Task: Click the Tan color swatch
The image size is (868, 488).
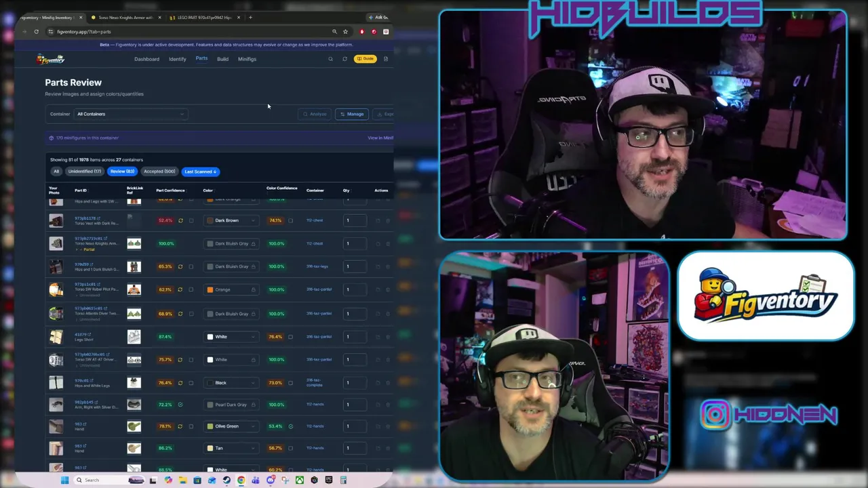Action: click(210, 448)
